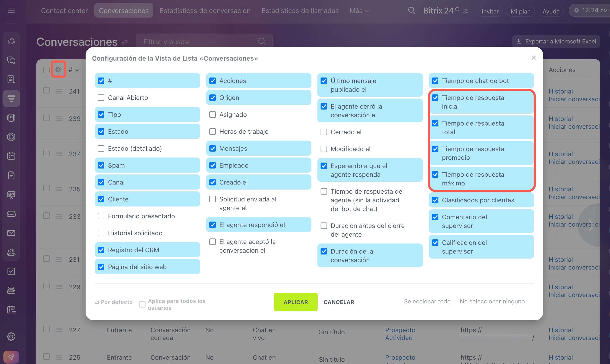Viewport: 610px width, 364px height.
Task: Open the Tasks checkmark sidebar icon
Action: coord(11,271)
